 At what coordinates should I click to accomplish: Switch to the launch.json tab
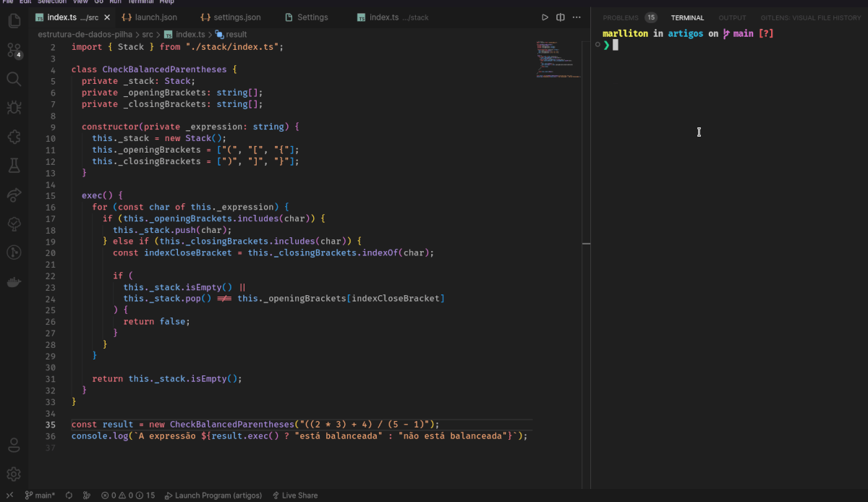click(156, 17)
